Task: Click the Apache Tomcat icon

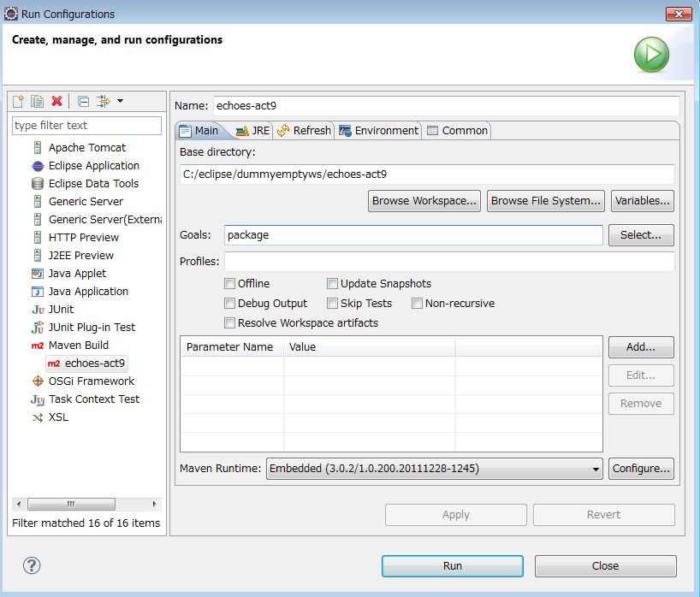Action: point(38,148)
